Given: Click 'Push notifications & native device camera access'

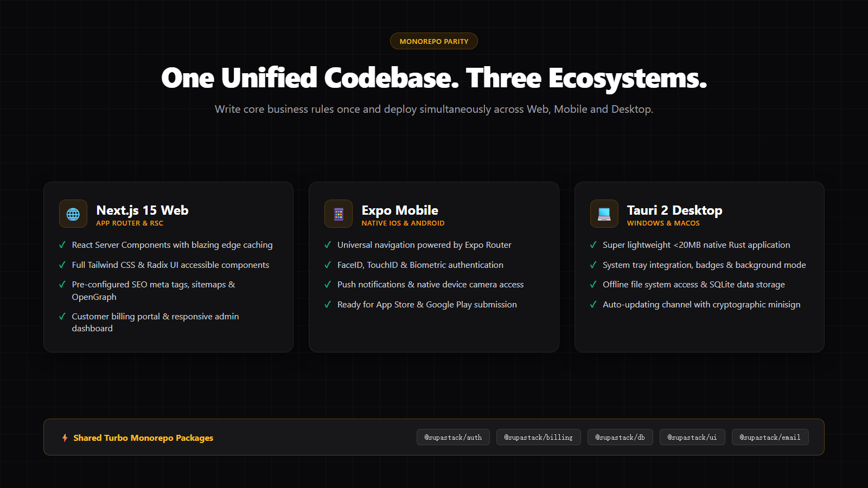Looking at the screenshot, I should (x=431, y=285).
